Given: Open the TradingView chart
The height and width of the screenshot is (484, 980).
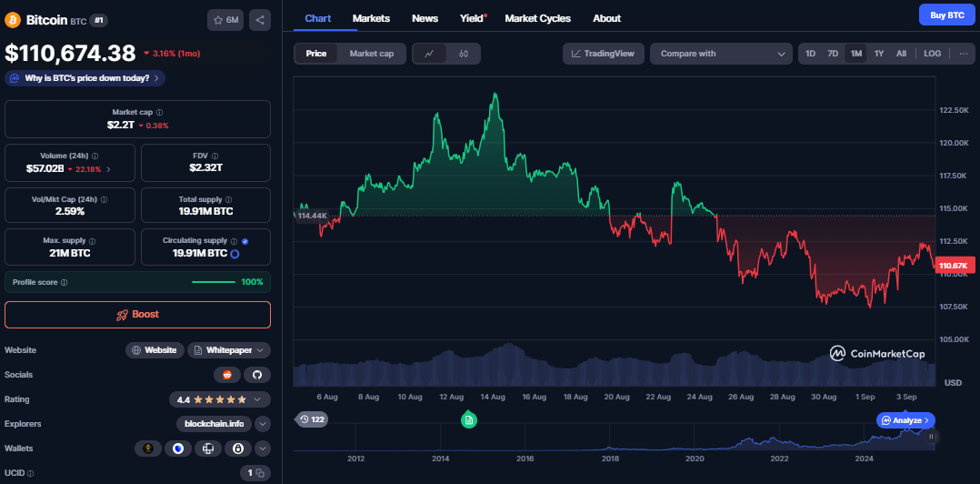Looking at the screenshot, I should tap(603, 54).
